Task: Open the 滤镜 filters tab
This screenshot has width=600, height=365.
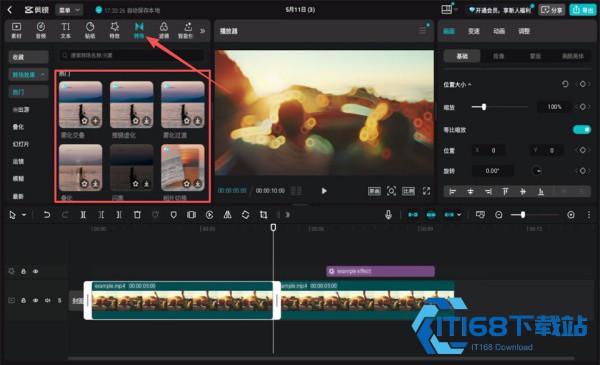Action: [x=164, y=30]
